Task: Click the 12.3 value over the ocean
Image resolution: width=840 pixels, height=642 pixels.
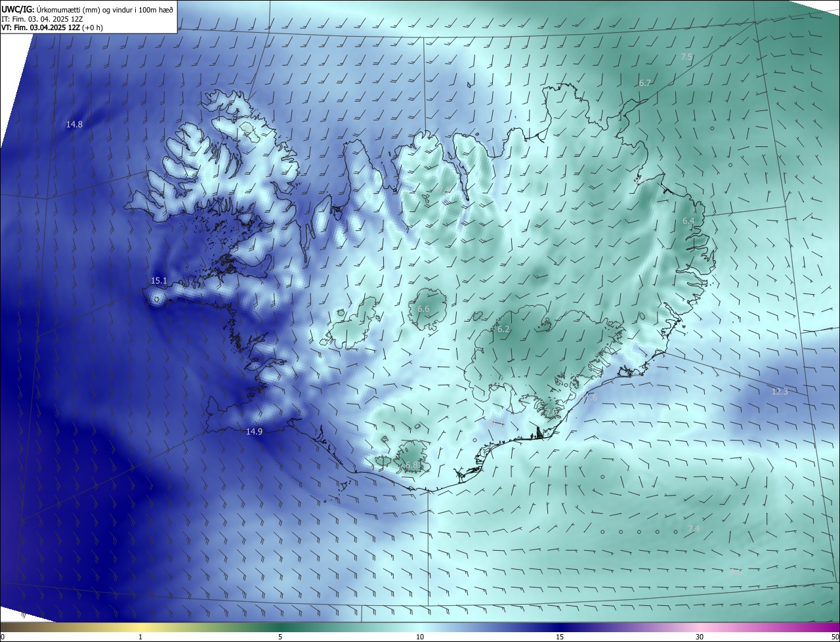Action: tap(779, 392)
